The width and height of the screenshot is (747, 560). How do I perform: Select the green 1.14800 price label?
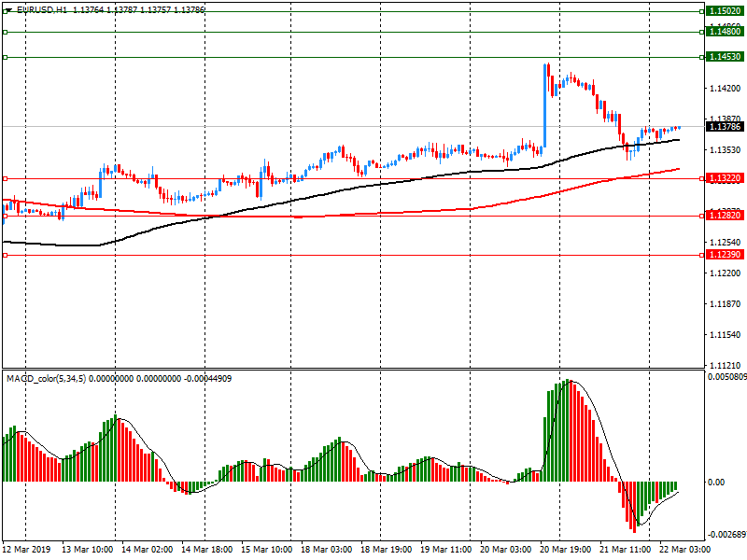(725, 32)
